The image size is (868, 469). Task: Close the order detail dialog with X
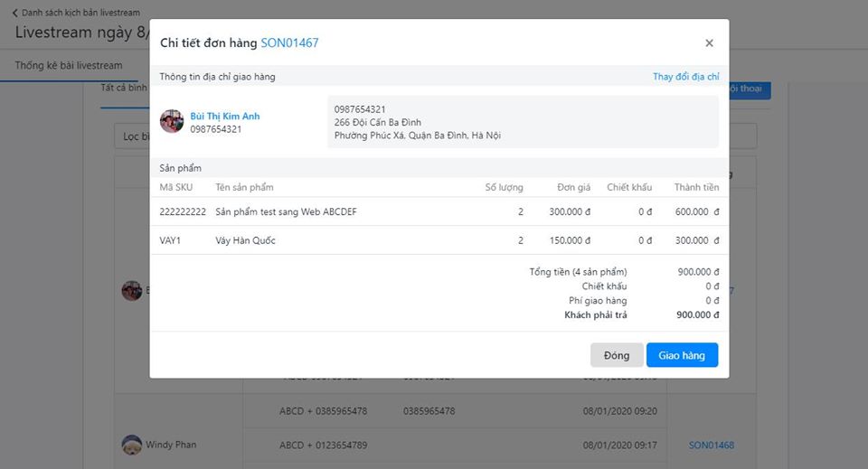click(709, 43)
